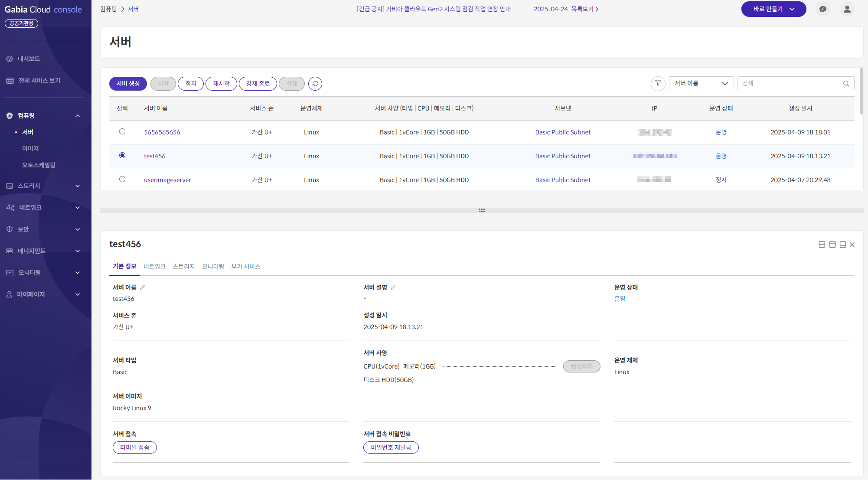This screenshot has height=480, width=868.
Task: Close the test456 detail panel
Action: pos(852,245)
